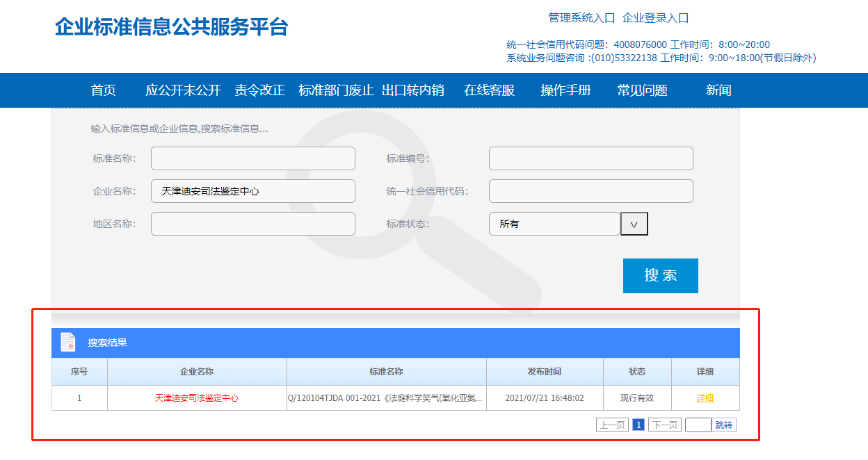This screenshot has width=868, height=460.
Task: Click 搜索结果 heading text
Action: pyautogui.click(x=107, y=343)
